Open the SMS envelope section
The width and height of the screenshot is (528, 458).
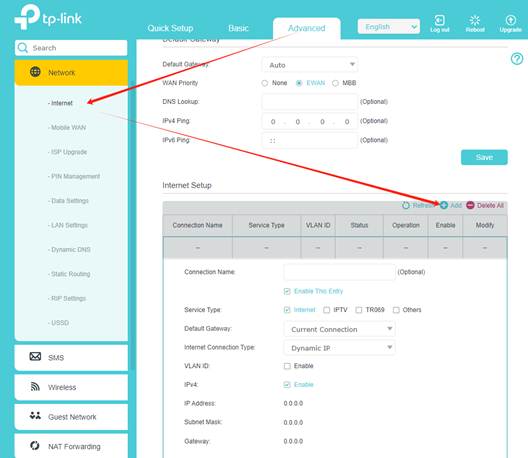(71, 357)
